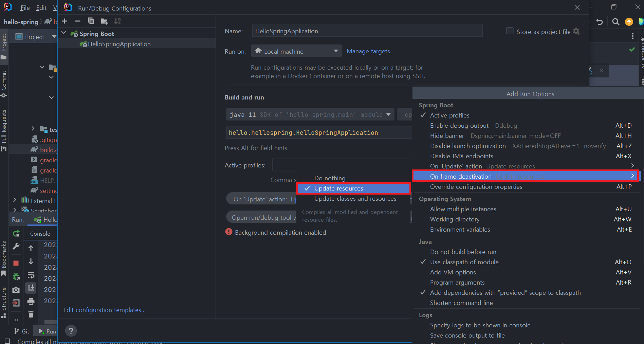Open IDE update notification icon
This screenshot has height=344, width=644.
pyautogui.click(x=629, y=22)
